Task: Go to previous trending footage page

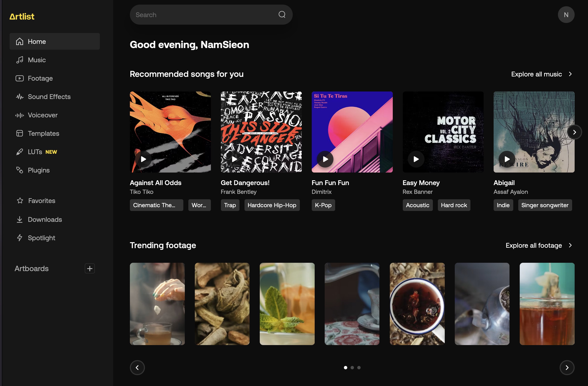Action: [x=137, y=367]
